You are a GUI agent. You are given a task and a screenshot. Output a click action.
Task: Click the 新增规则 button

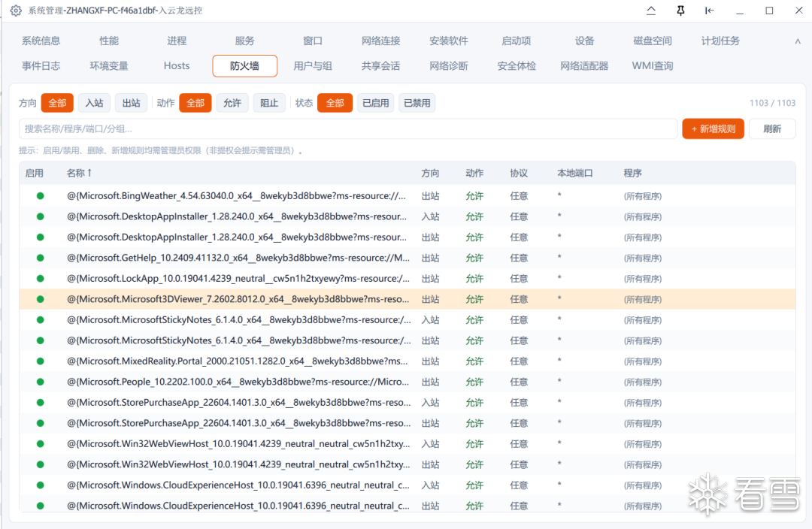point(713,129)
